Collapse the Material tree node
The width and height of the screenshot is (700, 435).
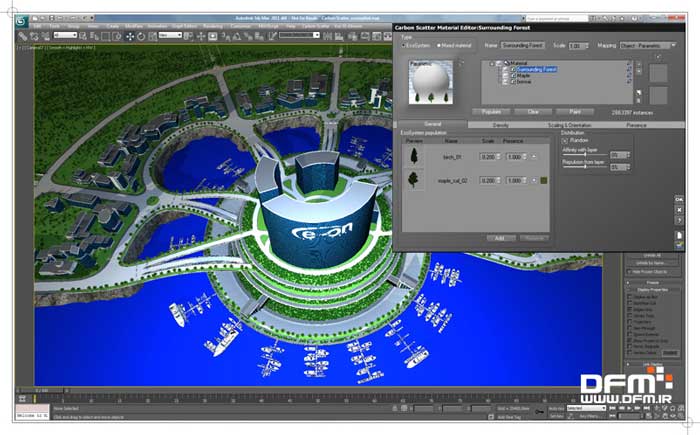coord(491,63)
